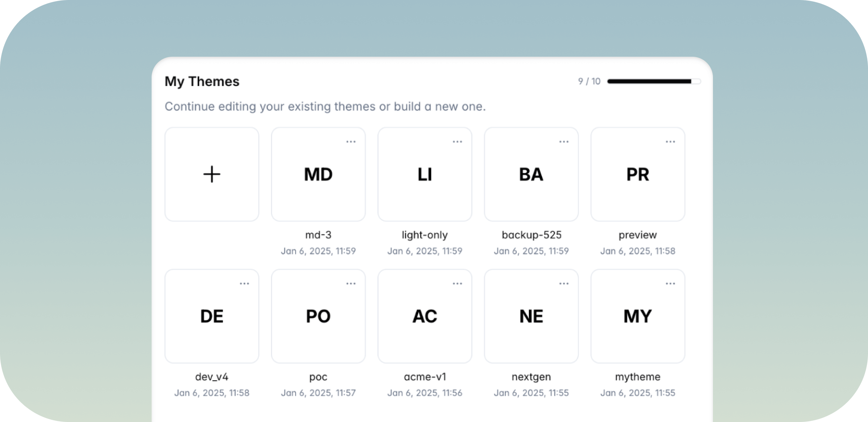Open the overflow menu on acme-v1 theme

(x=458, y=283)
